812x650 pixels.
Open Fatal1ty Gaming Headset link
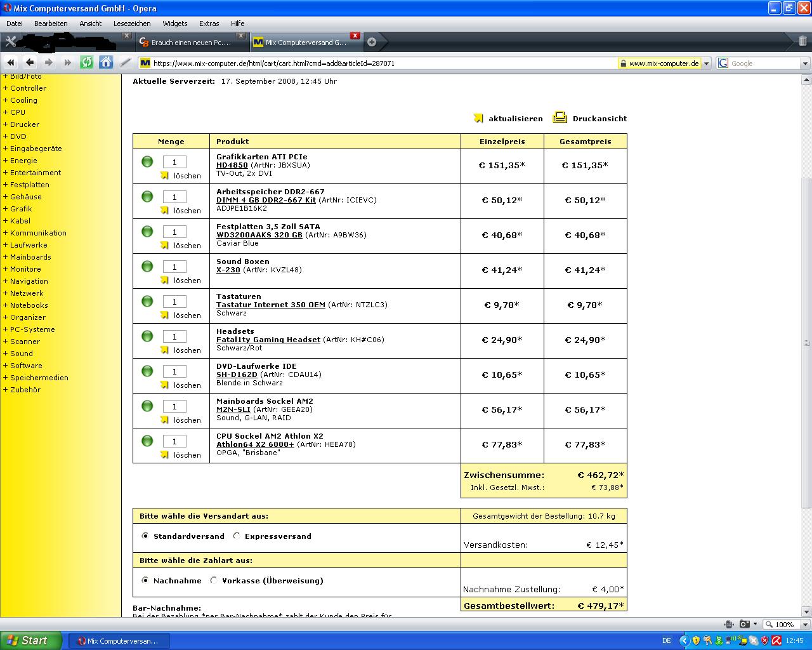(268, 340)
